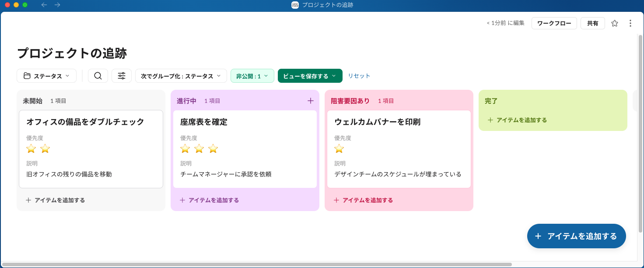Open the ビューを保存する dropdown
Screen dimensions: 644x268
(x=310, y=75)
